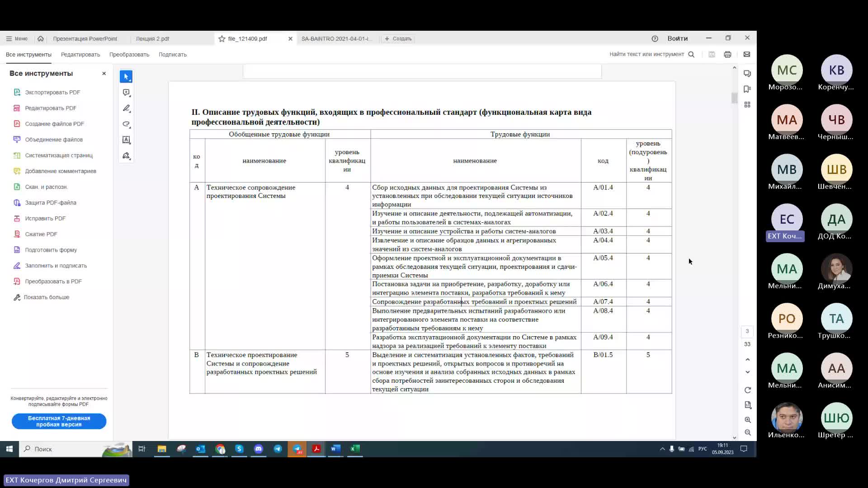Open page display settings icon
868x488 pixels.
(x=748, y=405)
